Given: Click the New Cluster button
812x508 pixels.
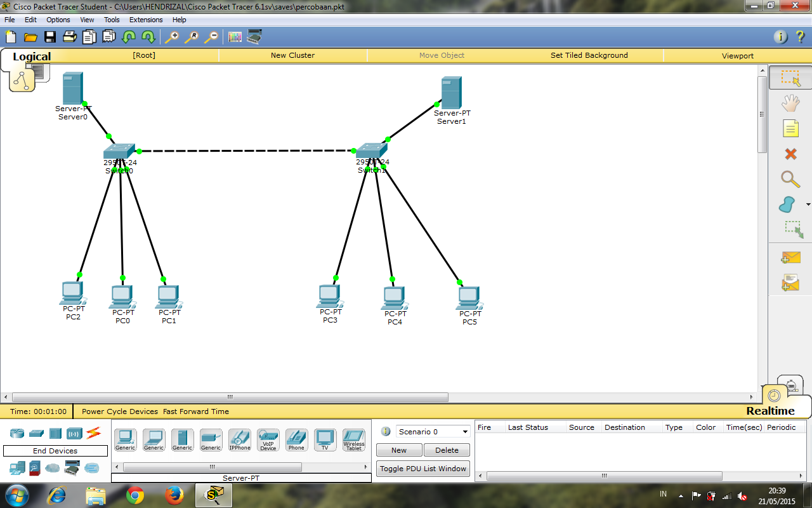Looking at the screenshot, I should pyautogui.click(x=292, y=55).
